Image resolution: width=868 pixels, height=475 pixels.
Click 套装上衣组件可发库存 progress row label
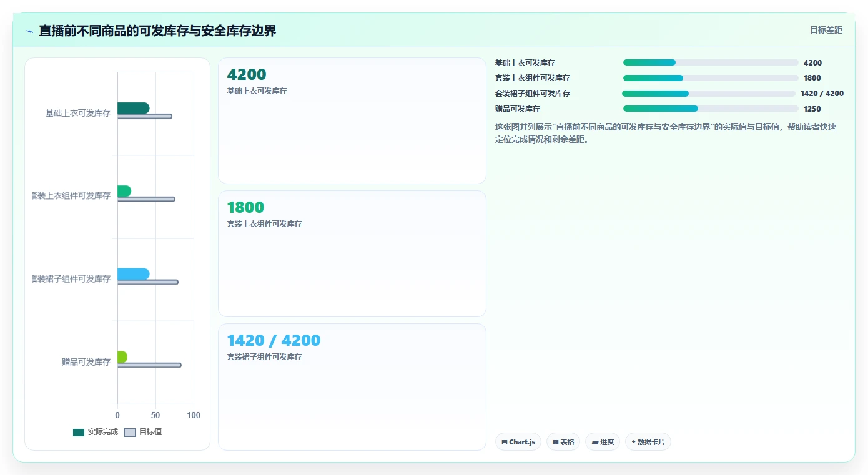click(x=532, y=78)
